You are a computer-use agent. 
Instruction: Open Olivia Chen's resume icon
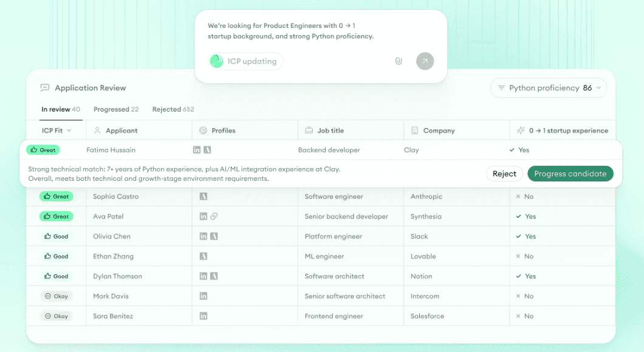click(x=214, y=236)
